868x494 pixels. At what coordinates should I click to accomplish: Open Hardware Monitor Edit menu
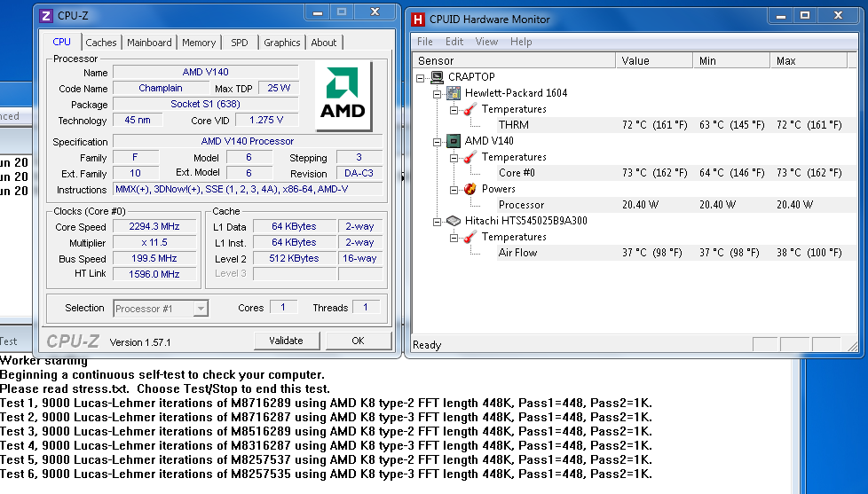[454, 42]
